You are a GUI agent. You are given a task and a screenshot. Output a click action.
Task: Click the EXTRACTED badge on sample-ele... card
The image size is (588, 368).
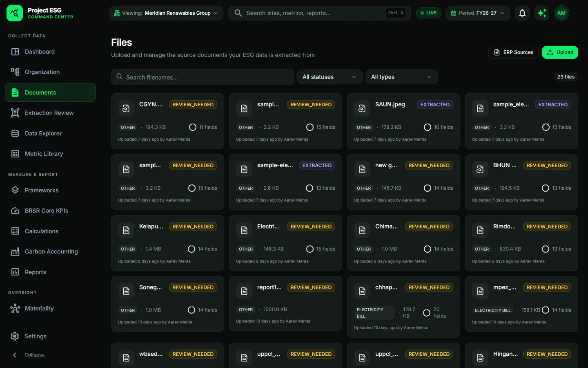point(317,166)
